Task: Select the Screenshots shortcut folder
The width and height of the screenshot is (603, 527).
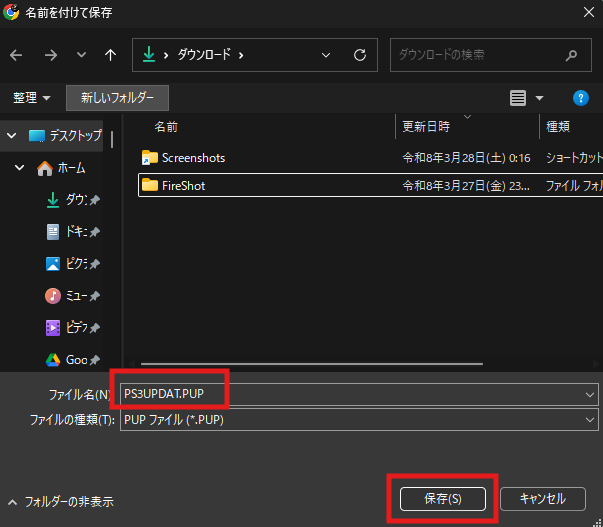Action: click(193, 158)
